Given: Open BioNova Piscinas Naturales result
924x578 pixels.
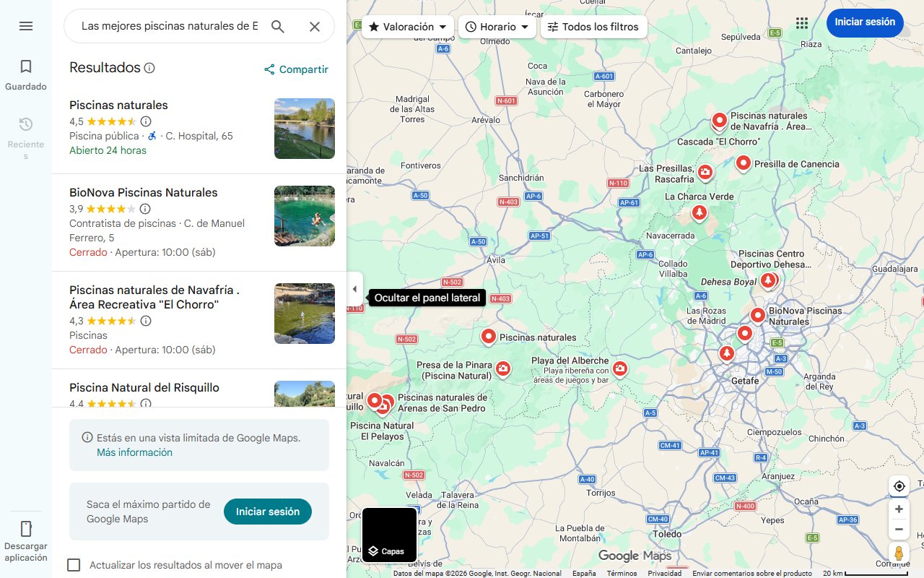Looking at the screenshot, I should point(143,193).
